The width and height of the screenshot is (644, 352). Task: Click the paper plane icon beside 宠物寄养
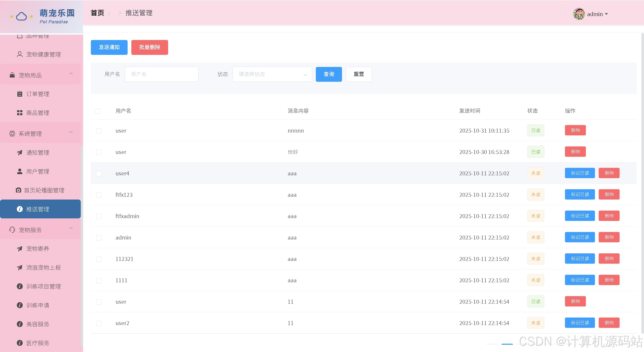click(20, 249)
